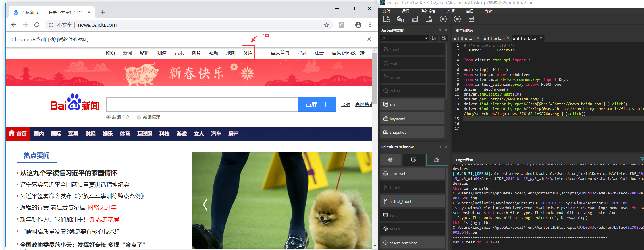Activate the element inspector in Selenium Window

tap(414, 160)
